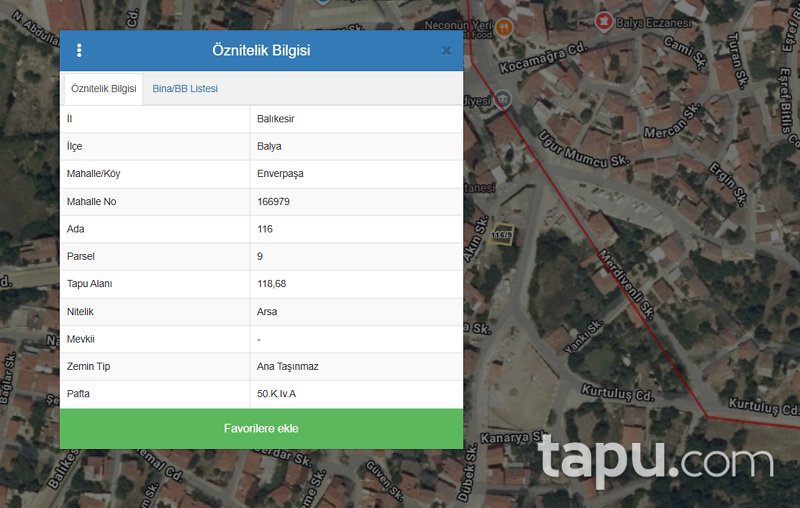Image resolution: width=800 pixels, height=508 pixels.
Task: Click the Balıkesir province value cell
Action: pyautogui.click(x=356, y=119)
